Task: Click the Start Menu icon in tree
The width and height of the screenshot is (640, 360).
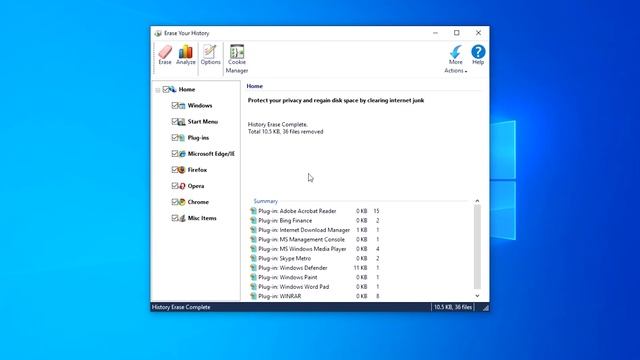Action: click(182, 122)
